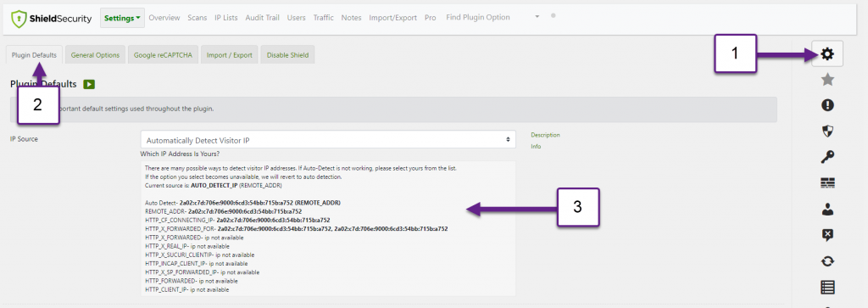Open the user silhouette sidebar icon

point(827,209)
